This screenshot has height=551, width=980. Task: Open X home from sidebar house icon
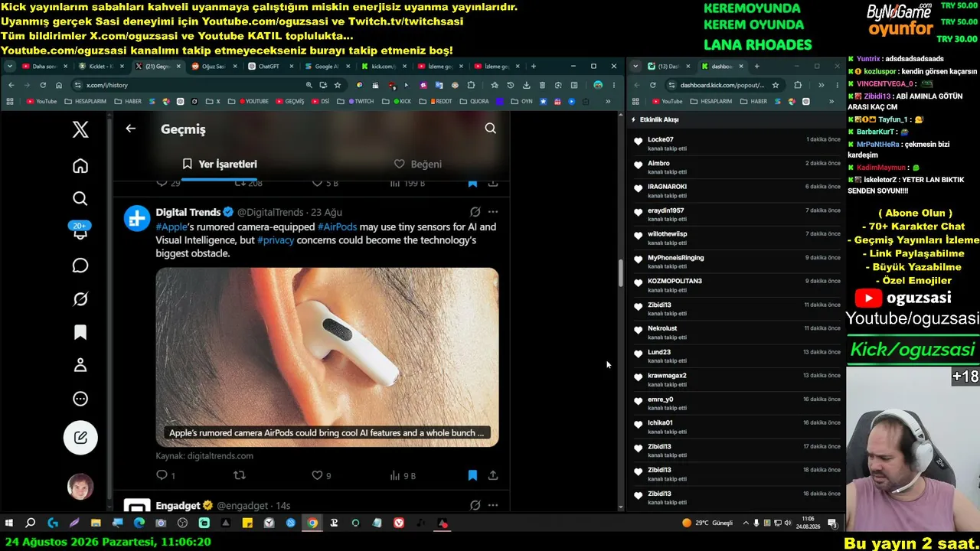click(80, 166)
